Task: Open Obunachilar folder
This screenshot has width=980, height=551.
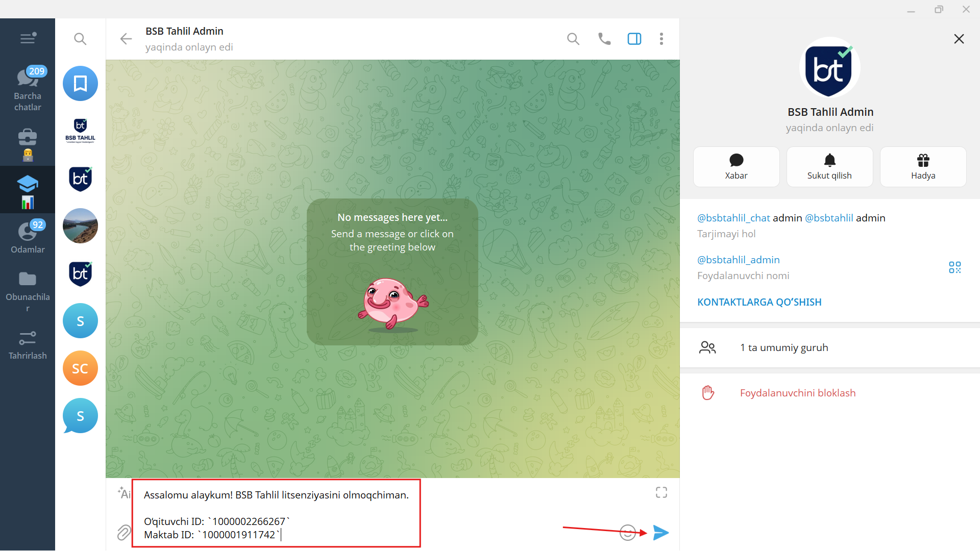Action: coord(28,291)
